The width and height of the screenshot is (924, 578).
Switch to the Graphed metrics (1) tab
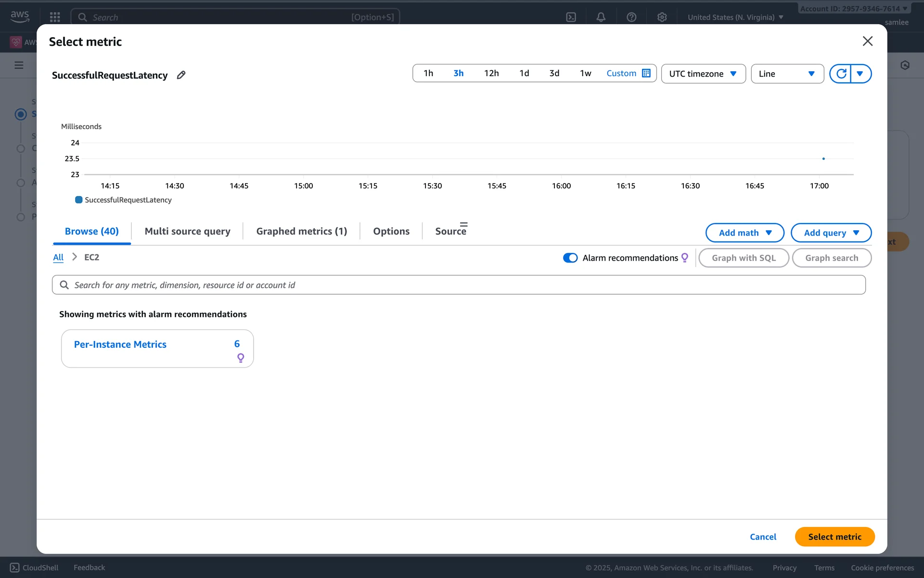tap(301, 231)
